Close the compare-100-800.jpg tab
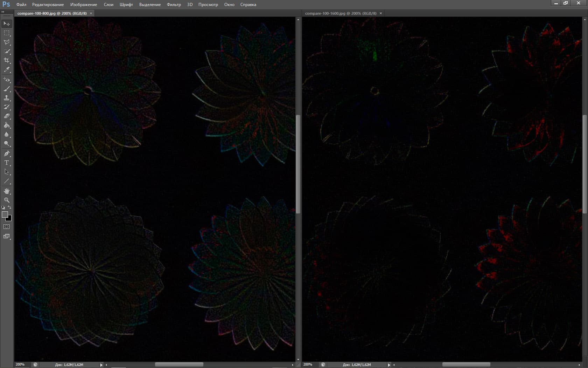This screenshot has width=588, height=368. click(91, 13)
